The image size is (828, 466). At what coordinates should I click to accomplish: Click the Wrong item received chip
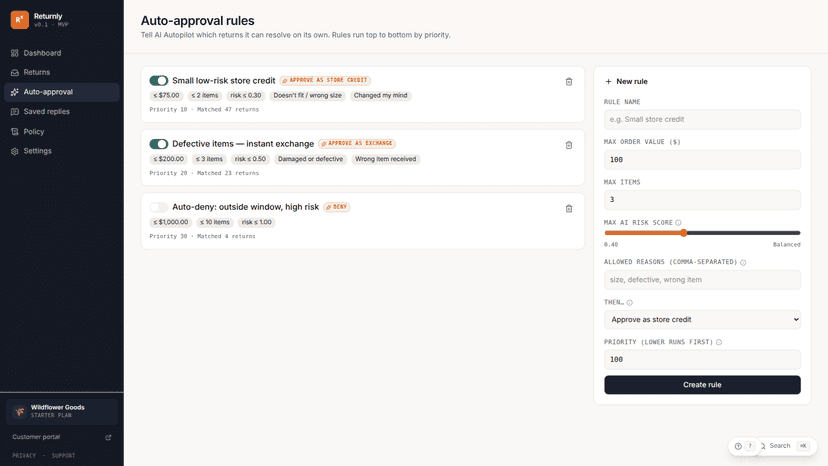(385, 159)
